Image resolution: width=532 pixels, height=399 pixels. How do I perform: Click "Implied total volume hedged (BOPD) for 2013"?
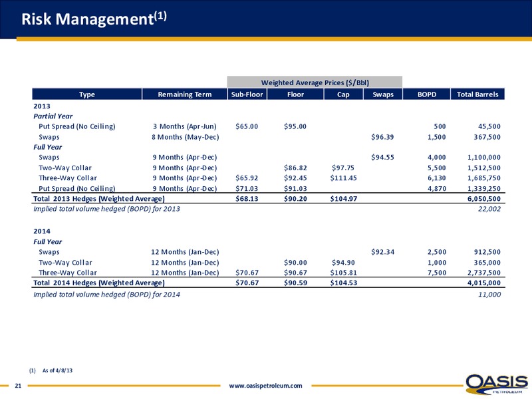coord(106,209)
